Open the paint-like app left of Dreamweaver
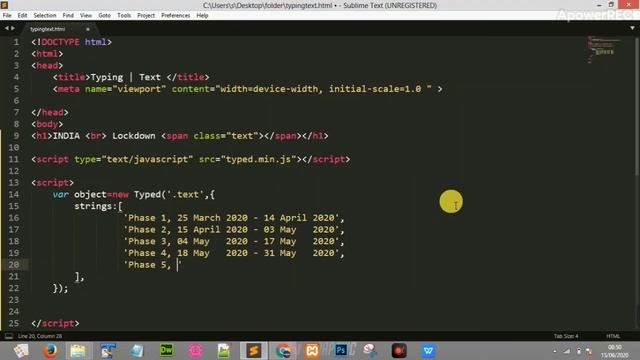 click(x=108, y=351)
